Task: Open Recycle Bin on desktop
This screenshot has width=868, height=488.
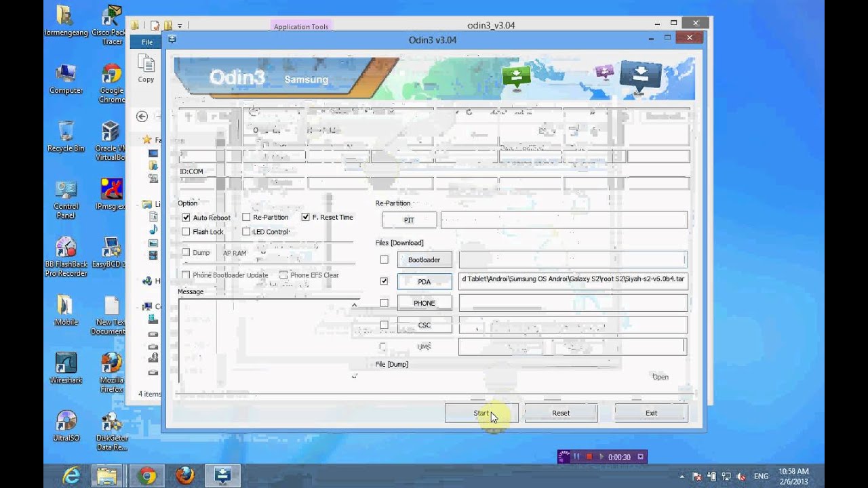Action: pyautogui.click(x=66, y=136)
